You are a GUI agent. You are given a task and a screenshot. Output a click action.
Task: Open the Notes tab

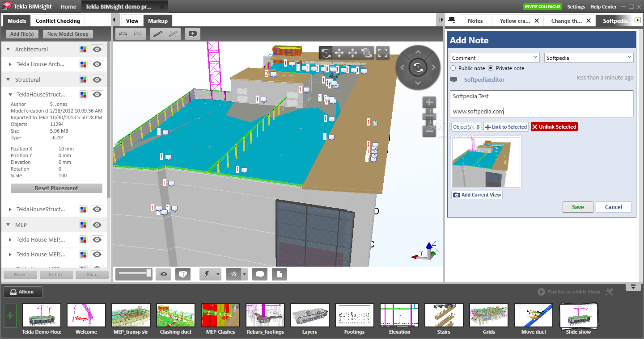[x=475, y=21]
